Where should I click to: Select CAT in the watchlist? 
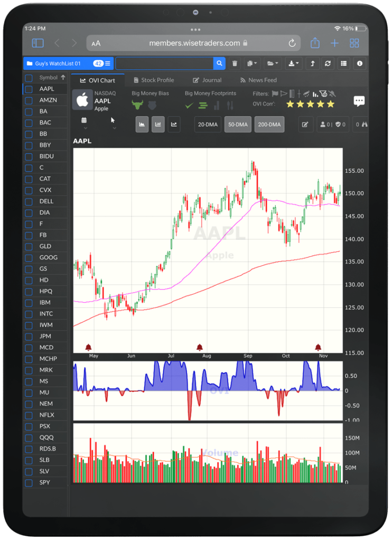(45, 179)
